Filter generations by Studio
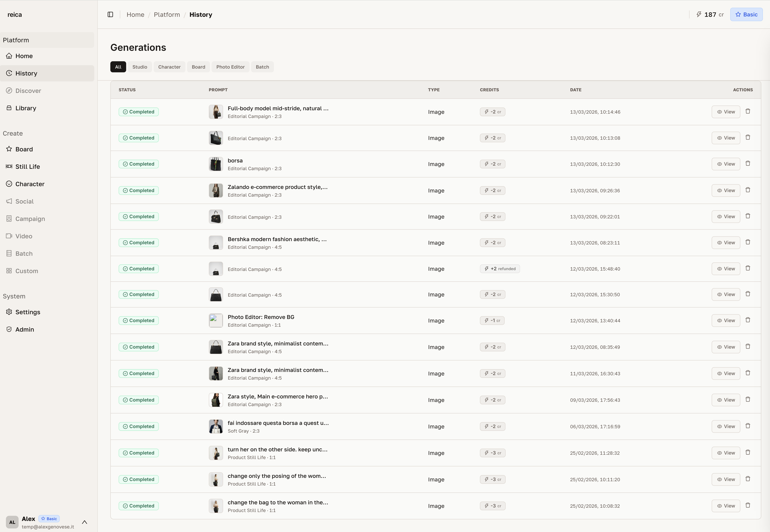 tap(139, 67)
